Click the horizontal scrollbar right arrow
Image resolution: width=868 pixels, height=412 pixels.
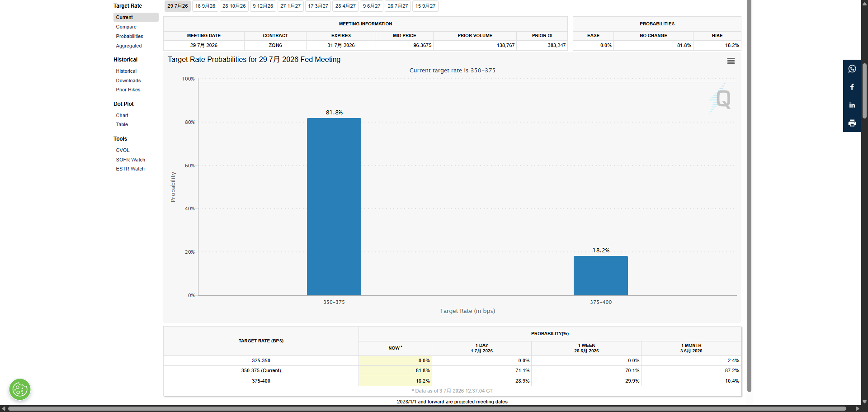point(858,409)
